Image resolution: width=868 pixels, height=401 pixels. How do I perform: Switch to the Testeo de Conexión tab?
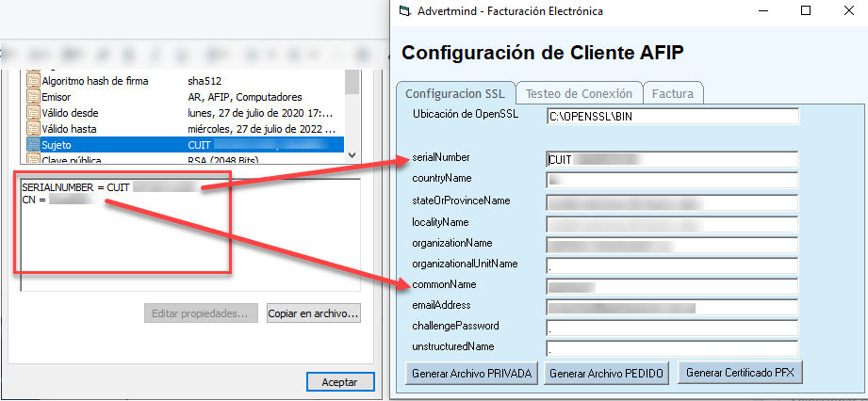click(x=579, y=93)
